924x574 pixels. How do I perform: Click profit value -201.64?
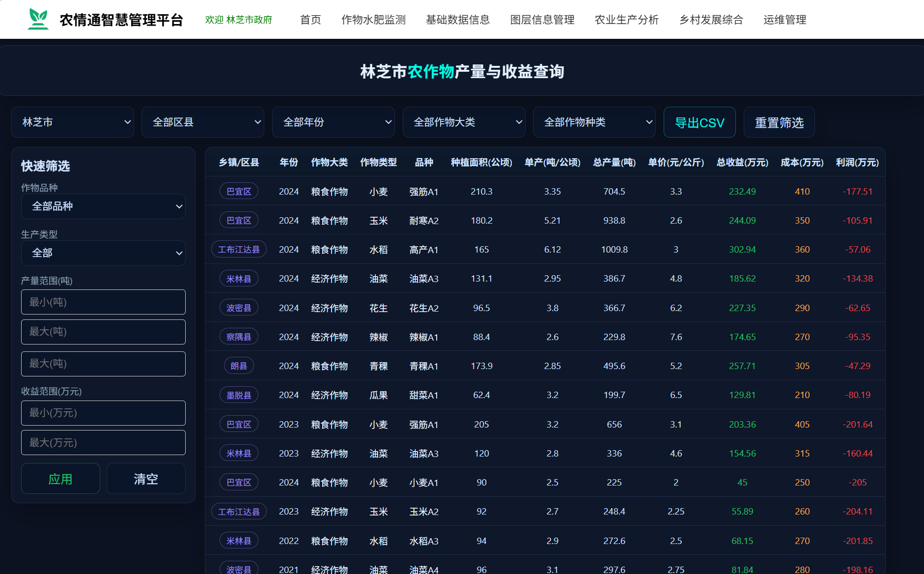(x=858, y=424)
